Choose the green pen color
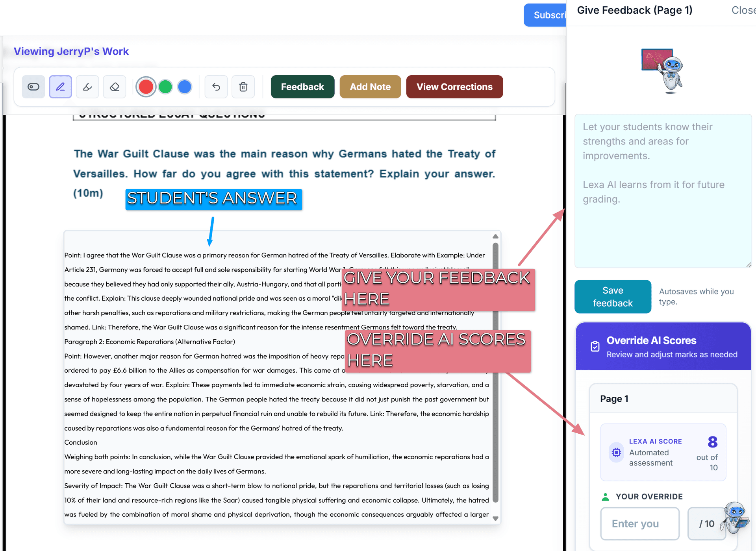This screenshot has height=551, width=756. 165,87
